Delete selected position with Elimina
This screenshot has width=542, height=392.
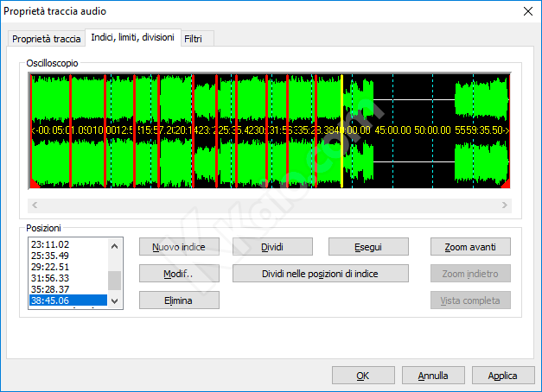coord(179,300)
